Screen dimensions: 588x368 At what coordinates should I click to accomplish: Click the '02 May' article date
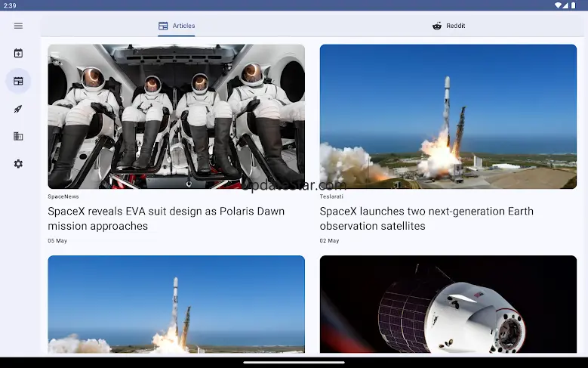[329, 241]
